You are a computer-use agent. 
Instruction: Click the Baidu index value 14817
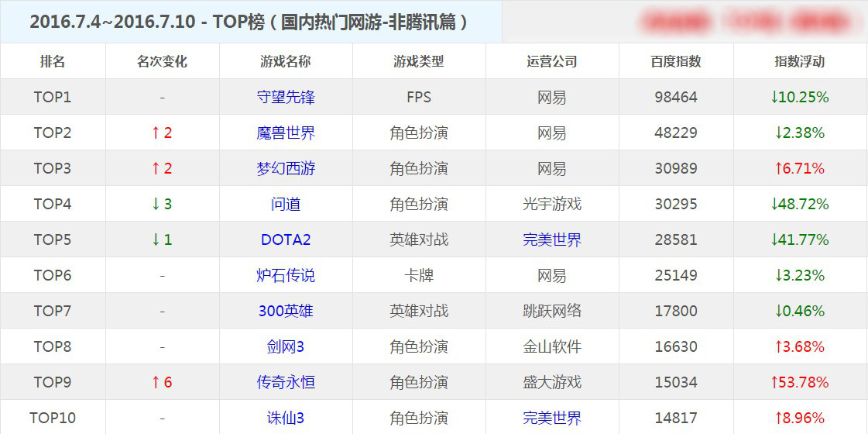(676, 418)
